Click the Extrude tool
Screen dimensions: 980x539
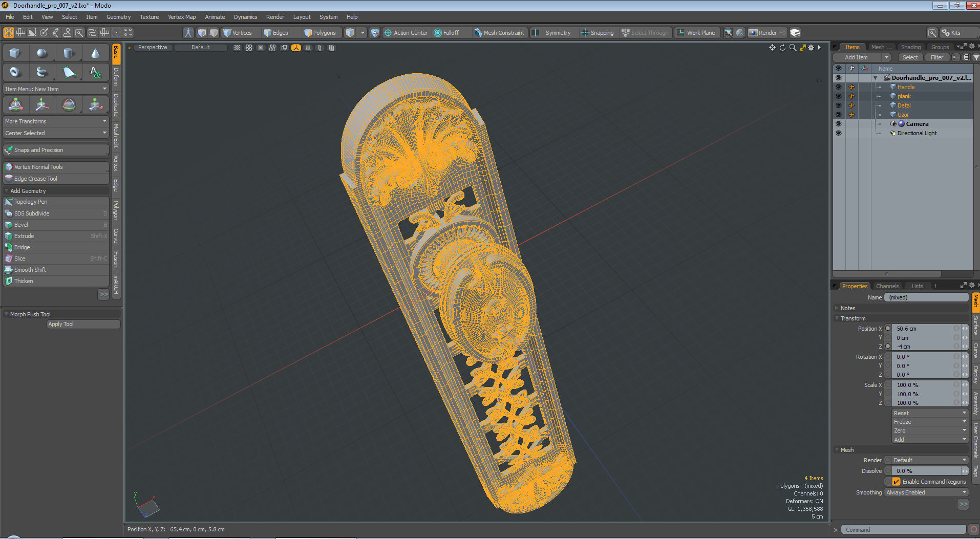pos(56,236)
